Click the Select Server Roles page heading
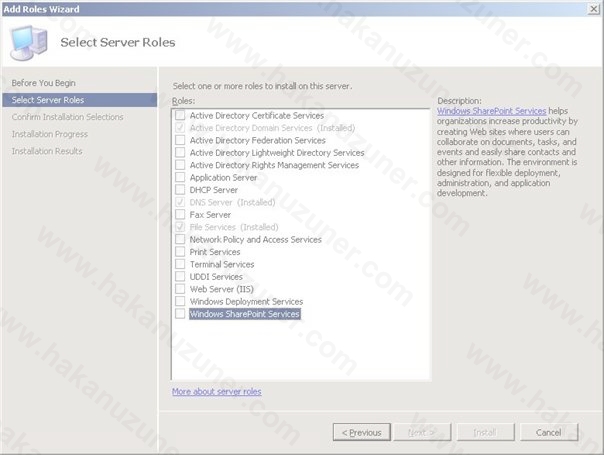 [x=118, y=42]
